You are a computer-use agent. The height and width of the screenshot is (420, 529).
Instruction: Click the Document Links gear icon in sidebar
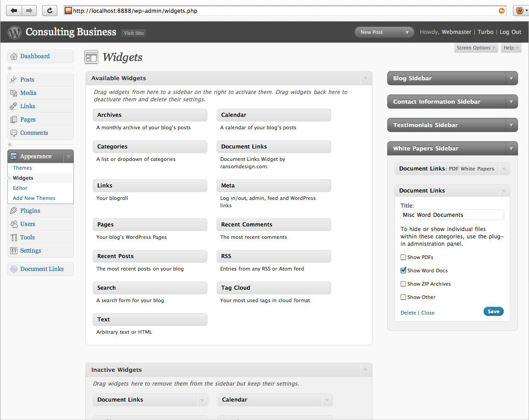13,269
